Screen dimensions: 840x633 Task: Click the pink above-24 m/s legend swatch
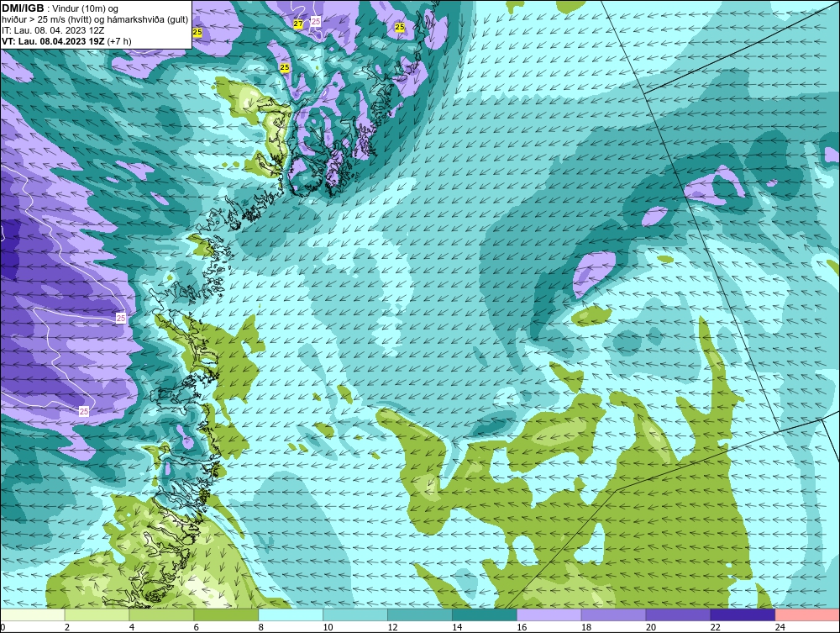click(807, 615)
